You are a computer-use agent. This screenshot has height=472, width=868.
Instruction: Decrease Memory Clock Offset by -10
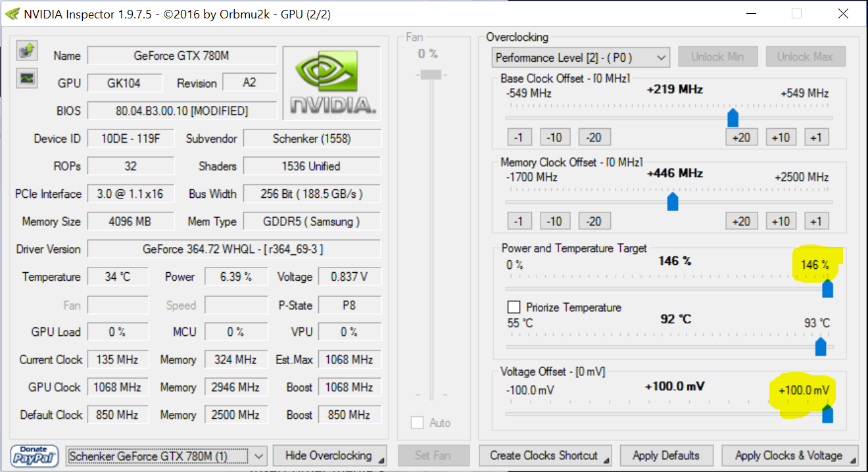(554, 221)
